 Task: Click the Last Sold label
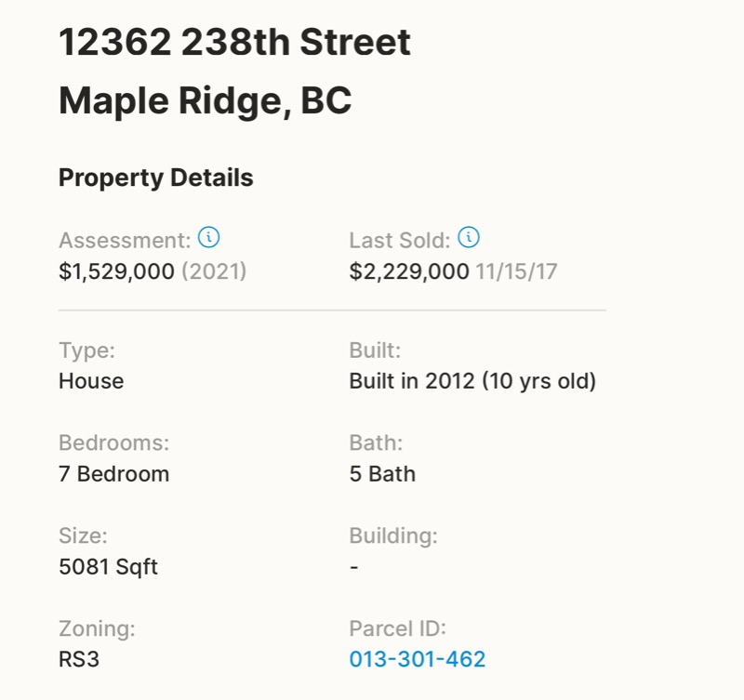(399, 240)
